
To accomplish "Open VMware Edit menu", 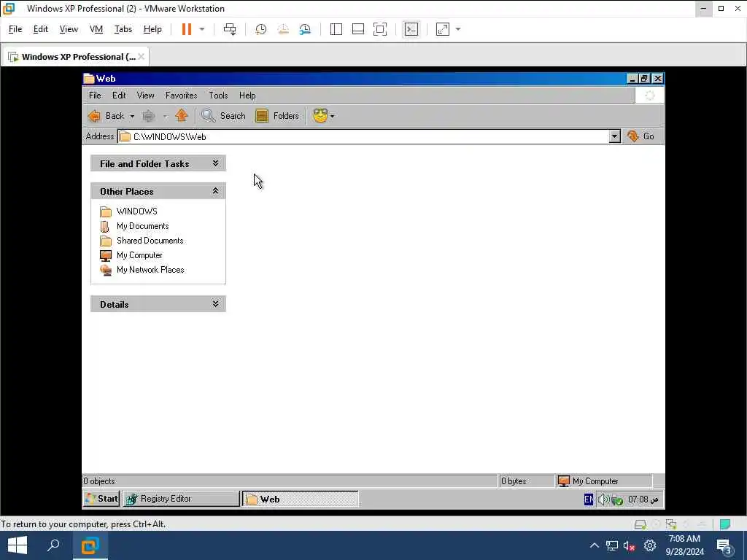I will tap(41, 29).
